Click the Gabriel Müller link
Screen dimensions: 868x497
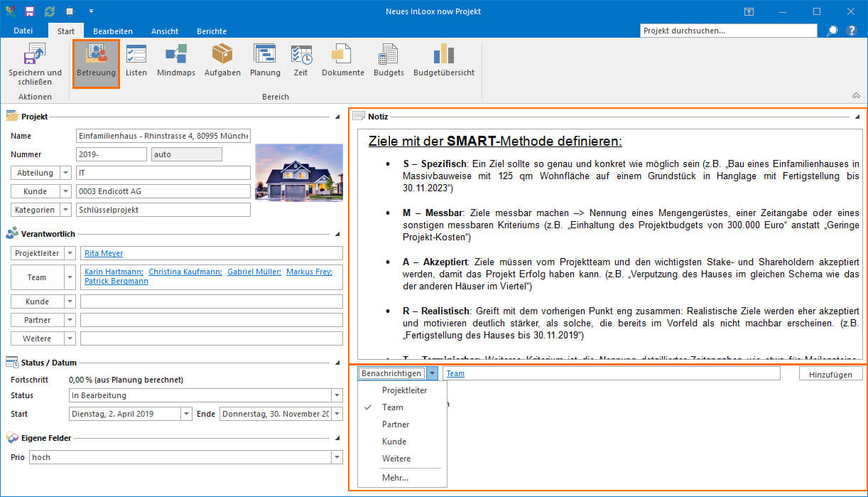point(254,272)
